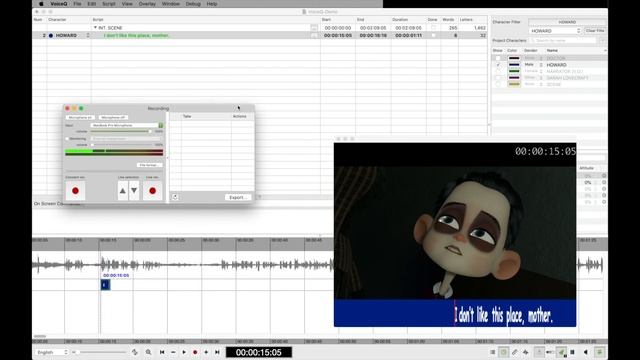Click the pencil edit icon in bottom toolbar
640x360 pixels.
515,352
